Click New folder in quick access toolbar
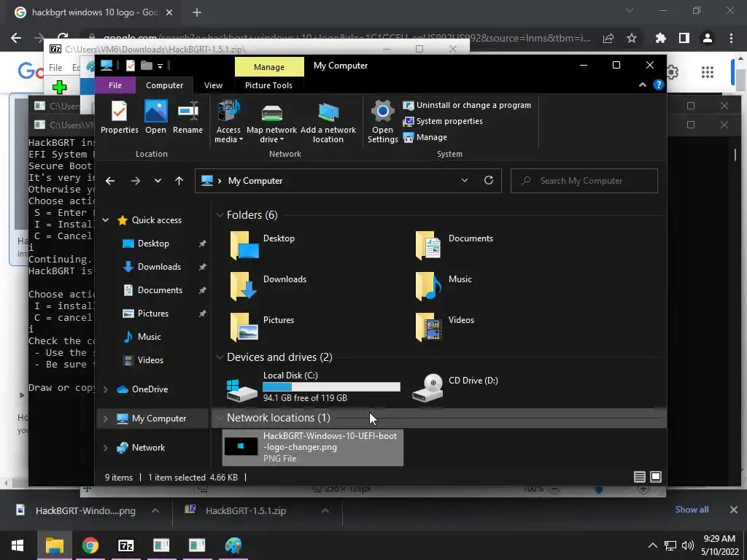 [x=146, y=66]
